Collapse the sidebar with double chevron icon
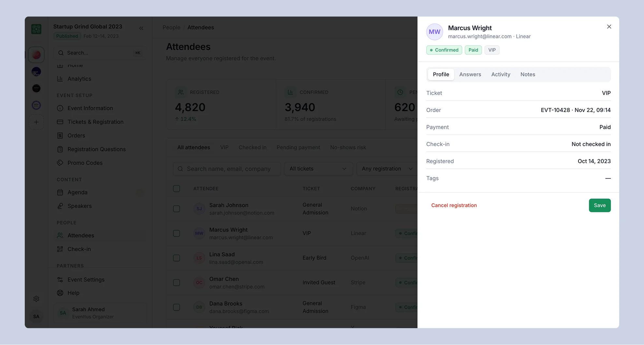 141,28
